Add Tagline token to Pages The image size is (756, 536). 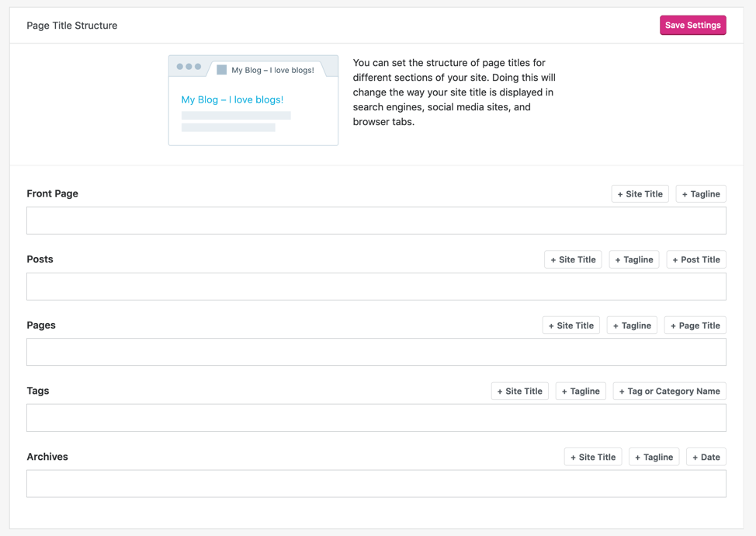point(632,325)
